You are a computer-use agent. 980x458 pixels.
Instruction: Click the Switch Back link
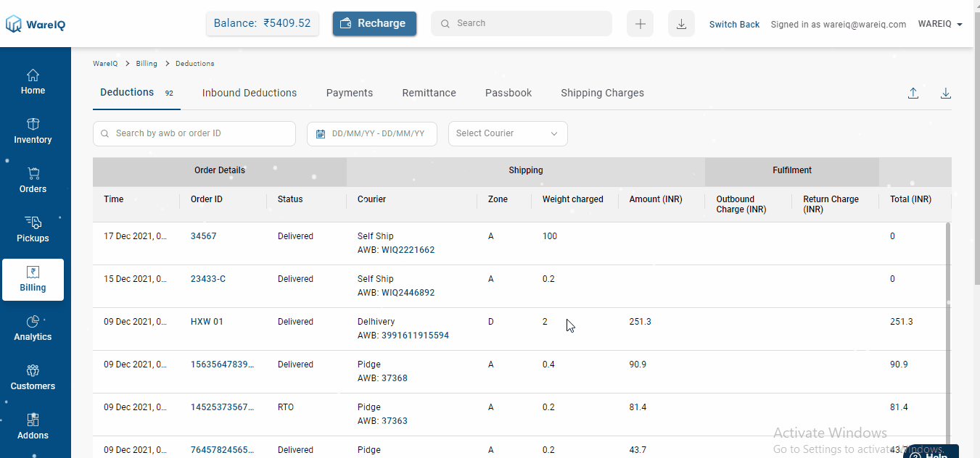pos(734,24)
